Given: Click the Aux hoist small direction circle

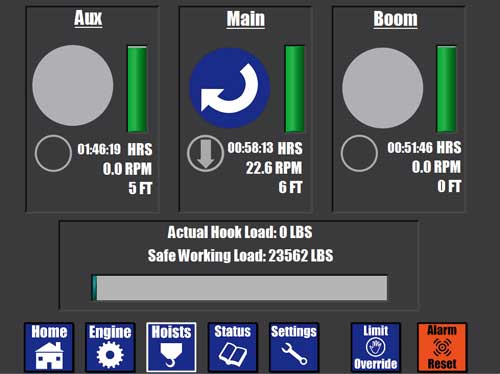Looking at the screenshot, I should (x=53, y=153).
